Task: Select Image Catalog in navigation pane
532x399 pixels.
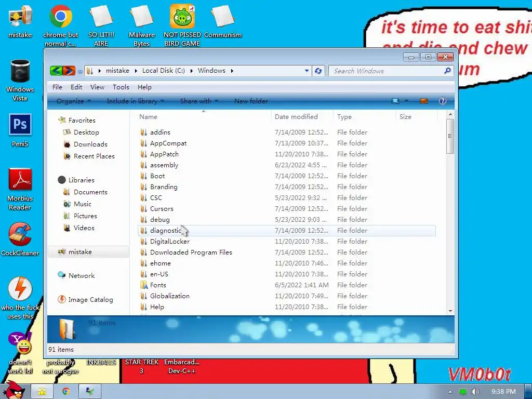Action: point(90,300)
